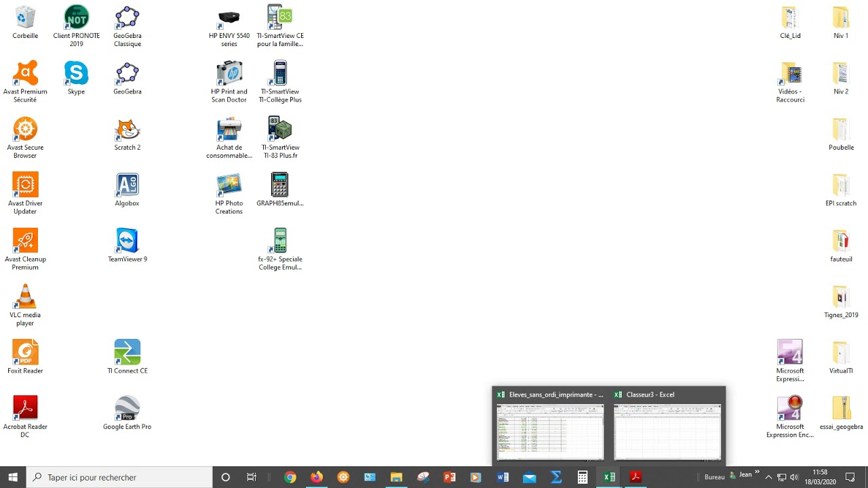Select the Tignes_2019 folder
The width and height of the screenshot is (868, 488).
841,301
